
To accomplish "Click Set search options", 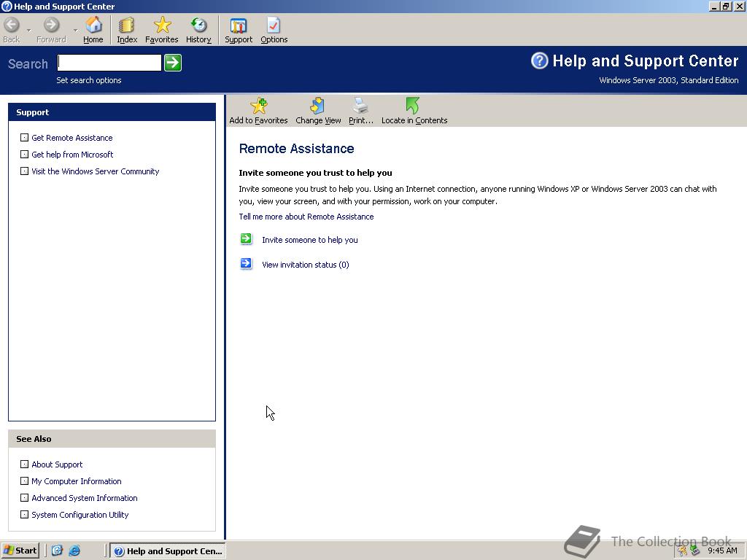I will pos(88,80).
